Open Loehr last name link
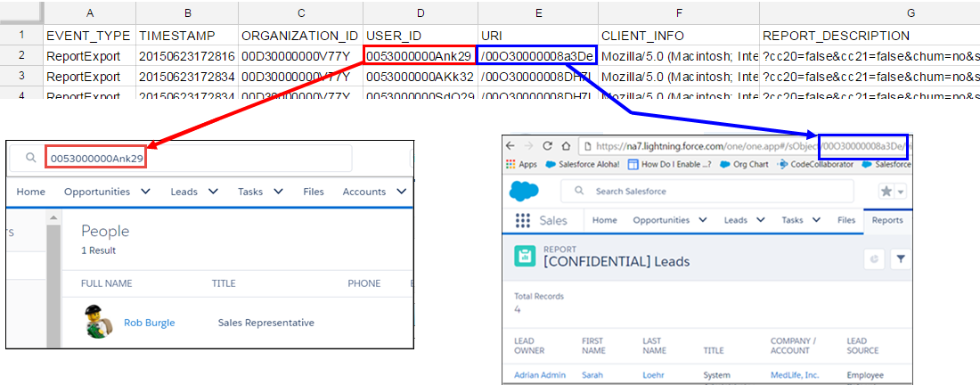 click(652, 375)
